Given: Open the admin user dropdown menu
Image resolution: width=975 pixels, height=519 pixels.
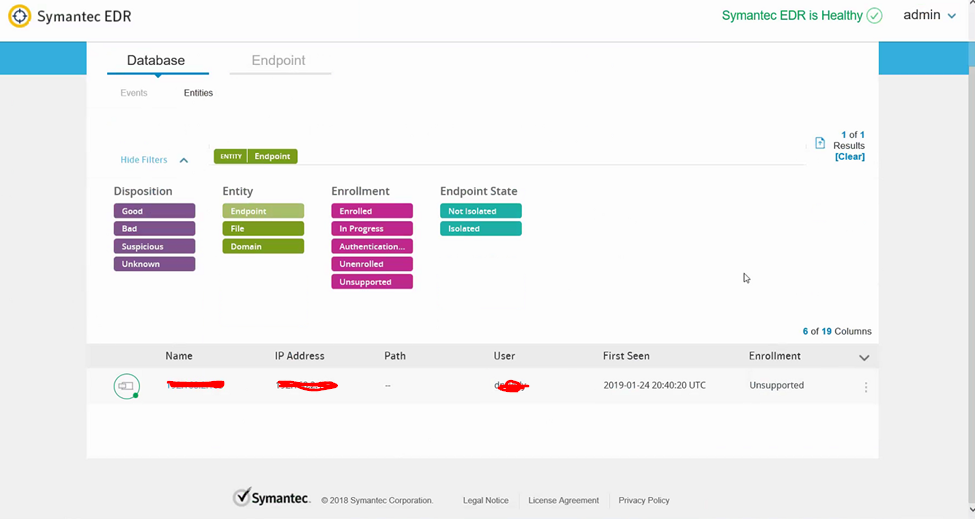Looking at the screenshot, I should (929, 16).
